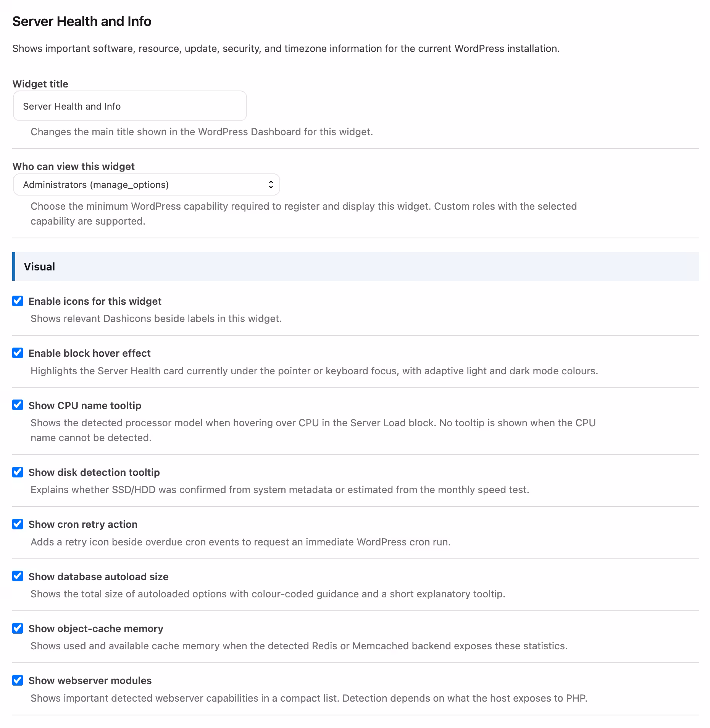Click the Show CPU name tooltip label

click(x=85, y=405)
